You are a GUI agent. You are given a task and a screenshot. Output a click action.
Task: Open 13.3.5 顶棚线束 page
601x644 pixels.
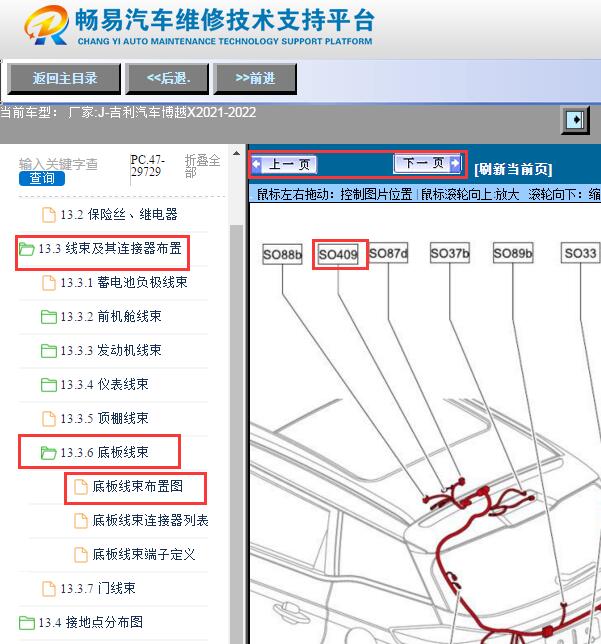104,419
